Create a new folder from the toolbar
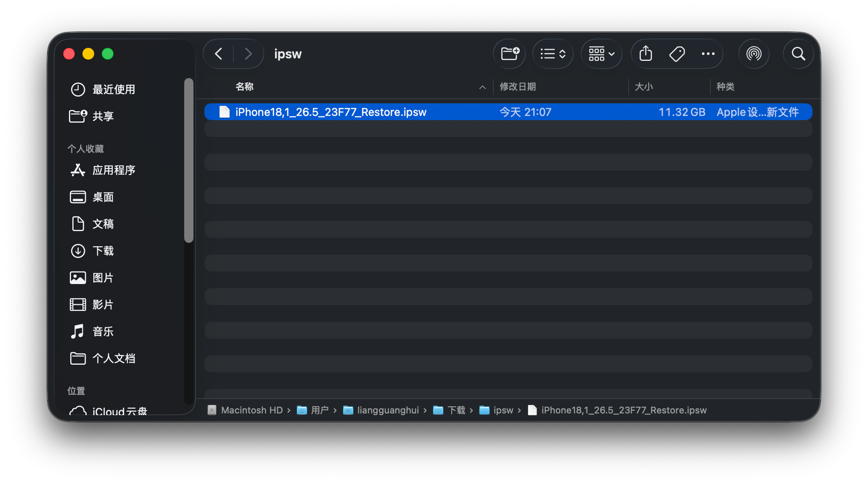Image resolution: width=868 pixels, height=484 pixels. [510, 54]
